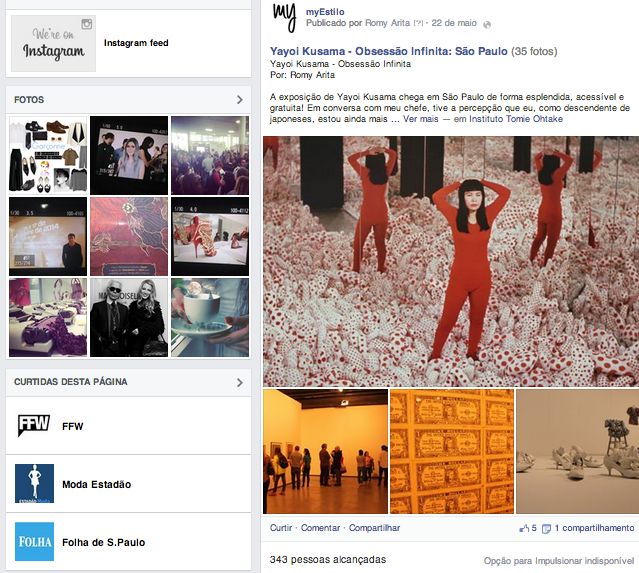Screen dimensions: 639x573
Task: Expand the Curtidas desta página chevron
Action: coord(240,382)
